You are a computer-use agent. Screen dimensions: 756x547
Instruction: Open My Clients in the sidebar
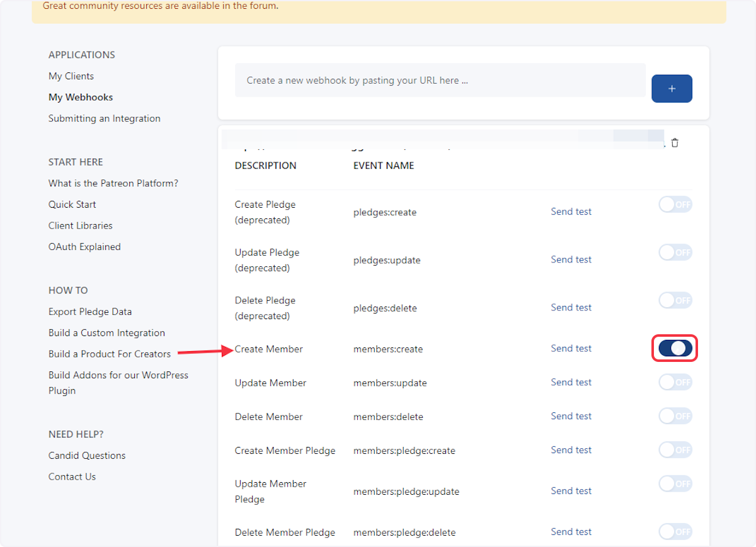[71, 76]
